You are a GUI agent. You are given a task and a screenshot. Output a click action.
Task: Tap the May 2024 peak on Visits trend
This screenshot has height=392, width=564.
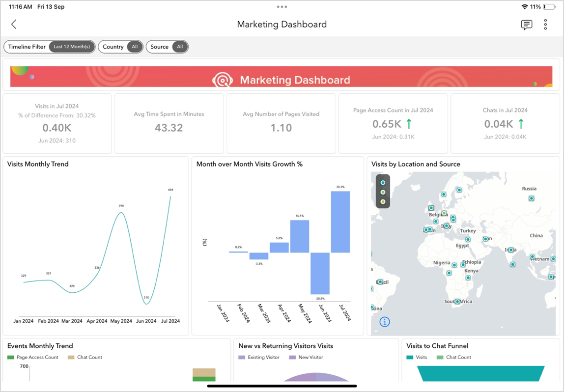pyautogui.click(x=120, y=212)
